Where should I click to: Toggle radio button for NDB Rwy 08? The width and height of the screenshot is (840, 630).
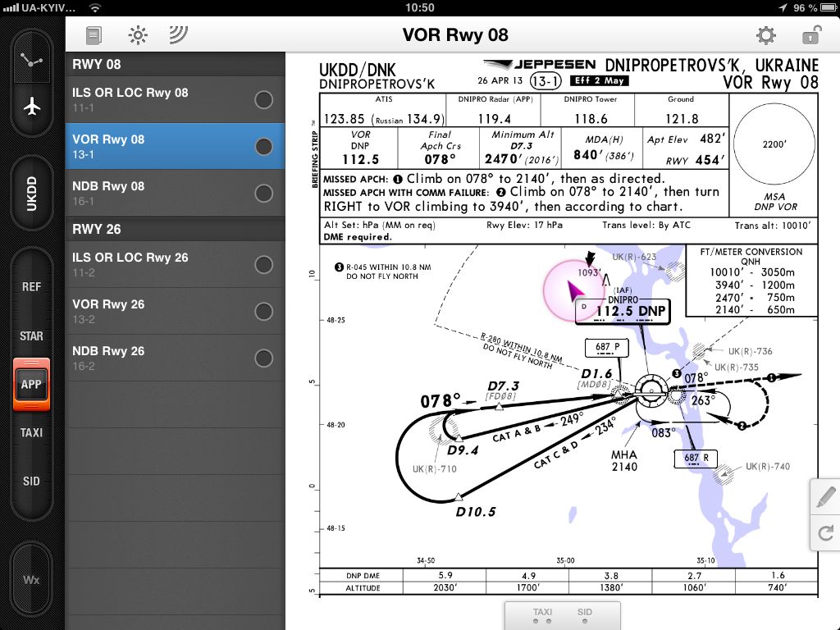point(263,194)
